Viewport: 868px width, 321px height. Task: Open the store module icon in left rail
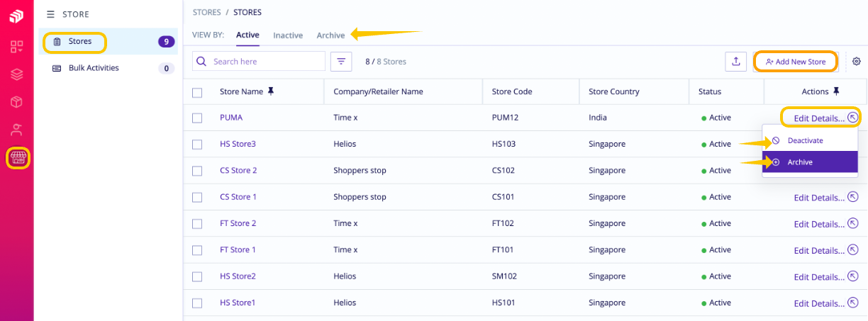pos(17,157)
